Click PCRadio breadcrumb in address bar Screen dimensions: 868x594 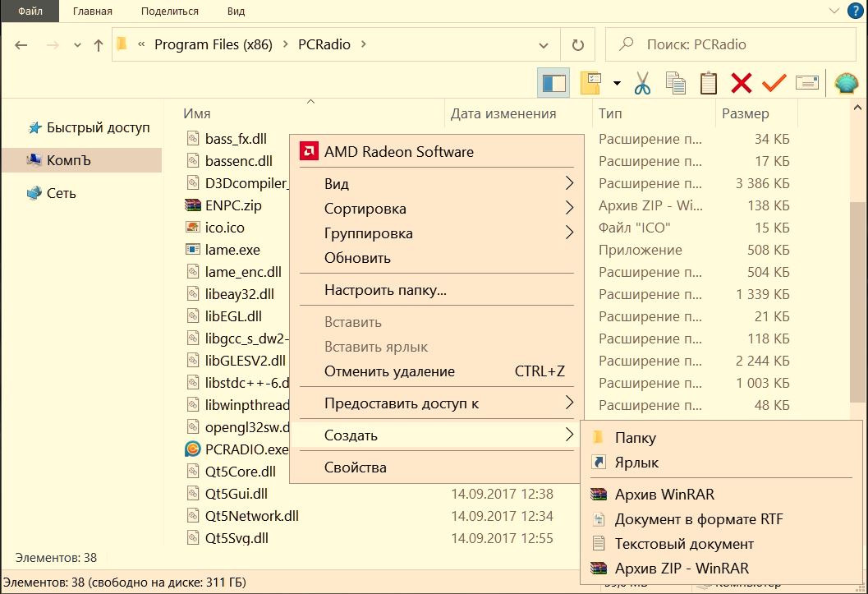[324, 44]
